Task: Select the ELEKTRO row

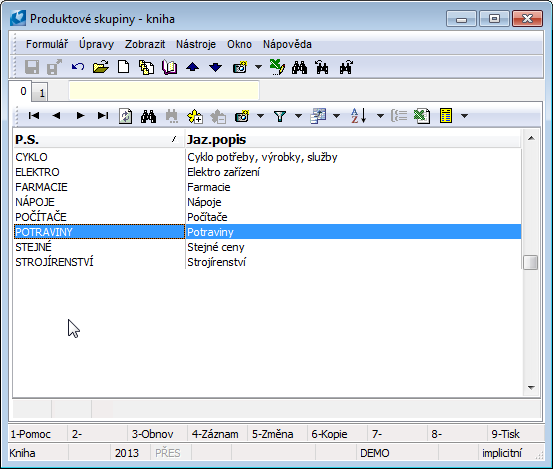Action: (x=267, y=172)
